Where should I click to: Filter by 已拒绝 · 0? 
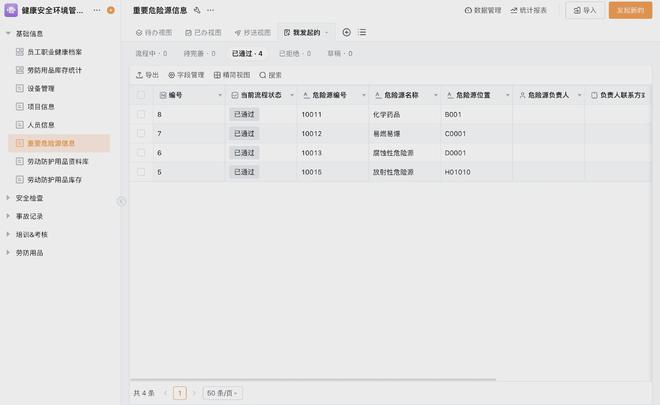[295, 53]
